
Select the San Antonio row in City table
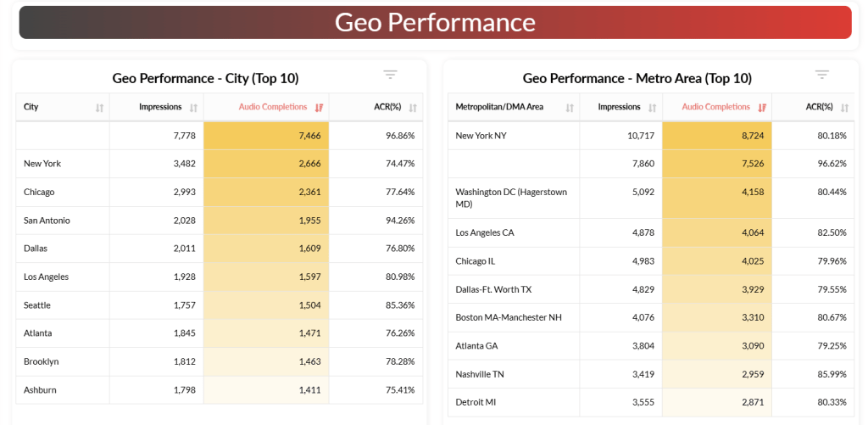click(47, 221)
